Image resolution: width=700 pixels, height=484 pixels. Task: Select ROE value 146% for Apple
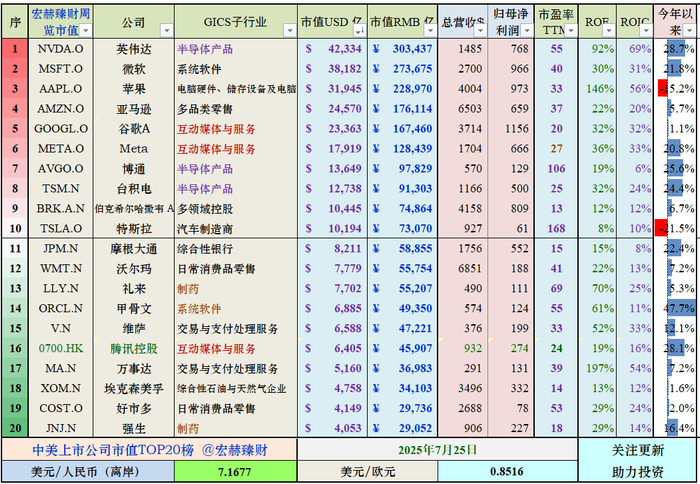tap(598, 88)
